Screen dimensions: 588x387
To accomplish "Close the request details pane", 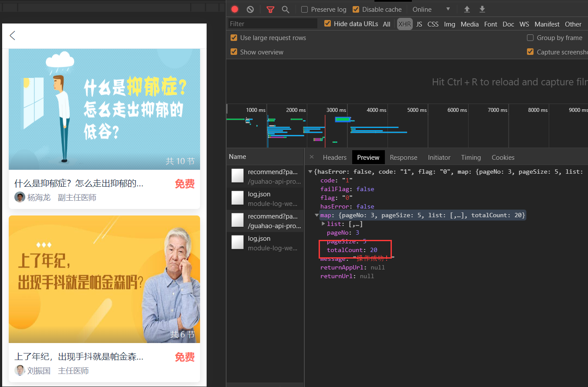I will tap(311, 157).
